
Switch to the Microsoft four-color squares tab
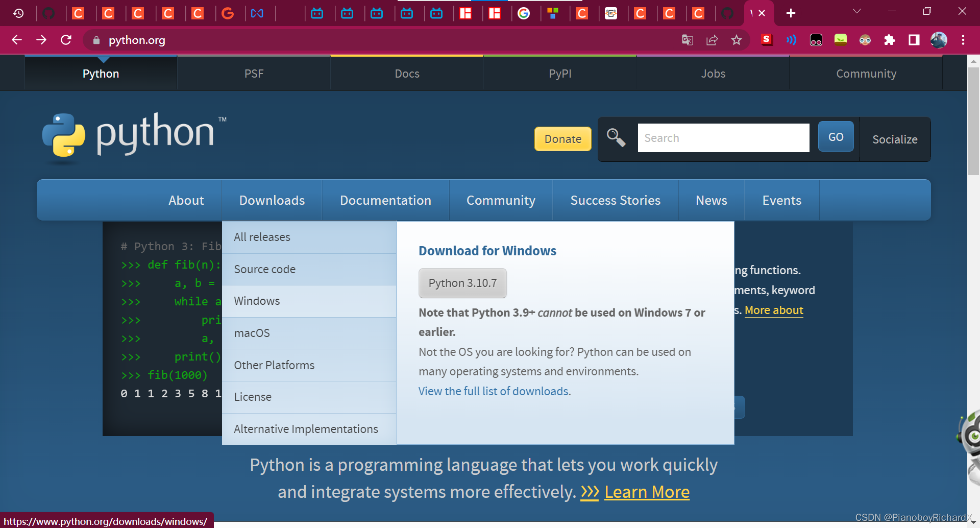coord(553,13)
